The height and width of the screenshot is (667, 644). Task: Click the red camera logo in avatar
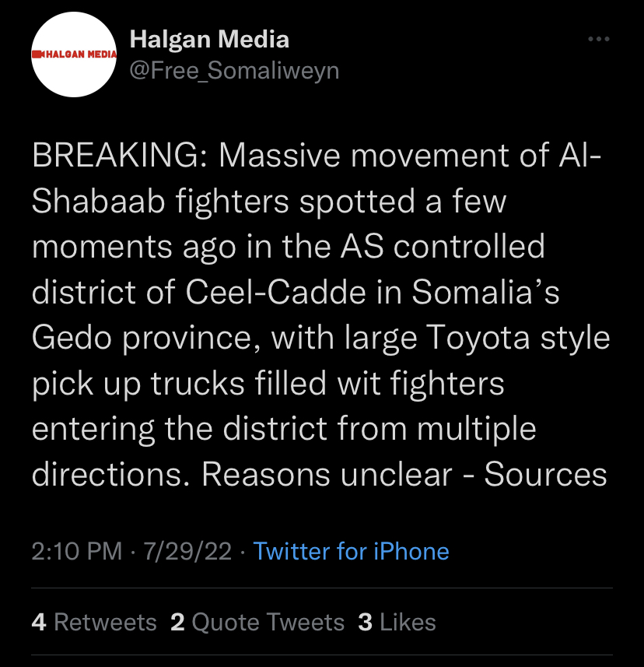(38, 54)
